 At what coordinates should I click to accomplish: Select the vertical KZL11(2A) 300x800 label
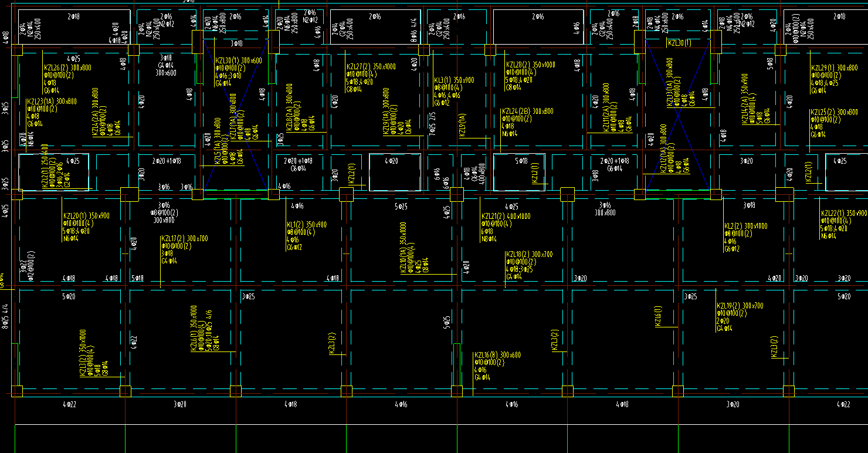(x=605, y=107)
